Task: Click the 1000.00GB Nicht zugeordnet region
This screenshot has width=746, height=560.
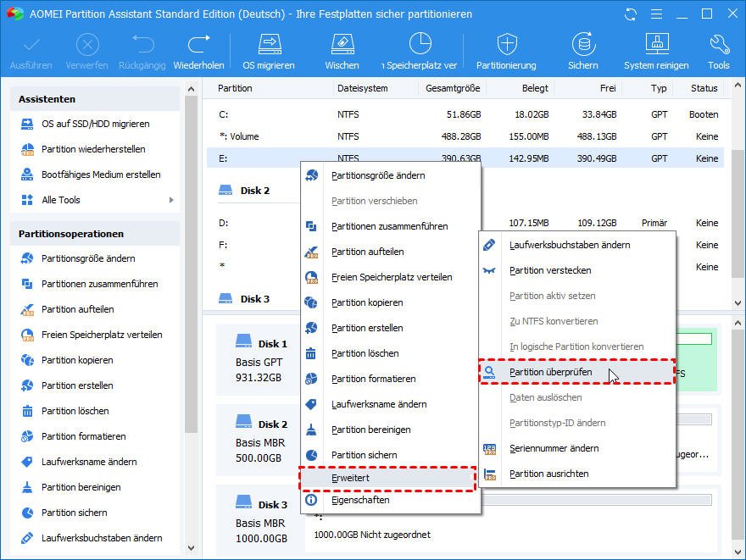Action: (x=372, y=535)
